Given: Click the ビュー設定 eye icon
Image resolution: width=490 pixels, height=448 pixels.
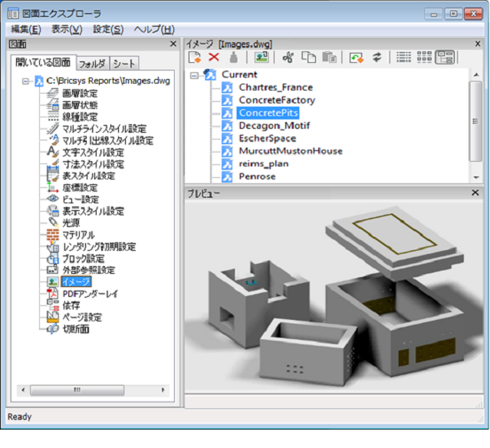Looking at the screenshot, I should pos(53,199).
